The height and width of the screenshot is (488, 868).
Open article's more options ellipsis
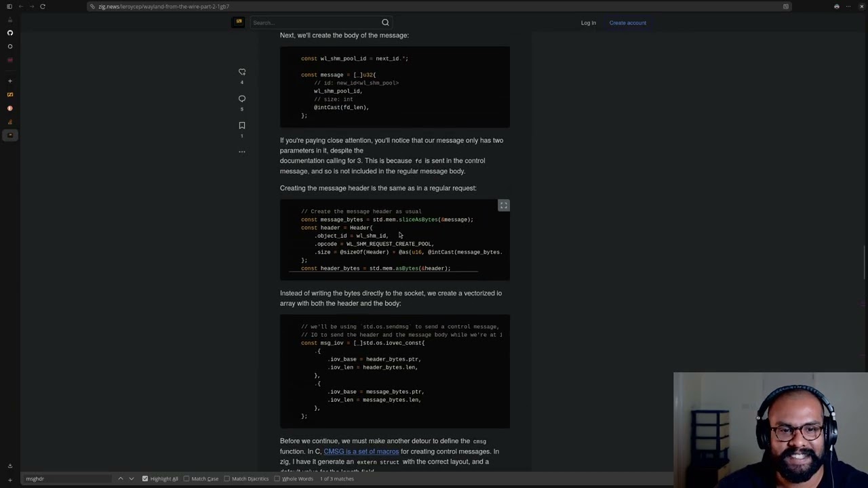point(241,152)
